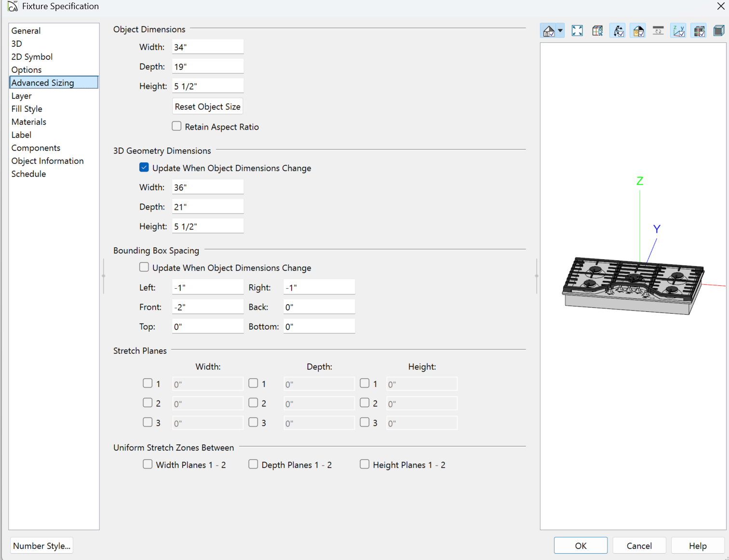Select Object Information in the side list
This screenshot has height=560, width=729.
[47, 161]
